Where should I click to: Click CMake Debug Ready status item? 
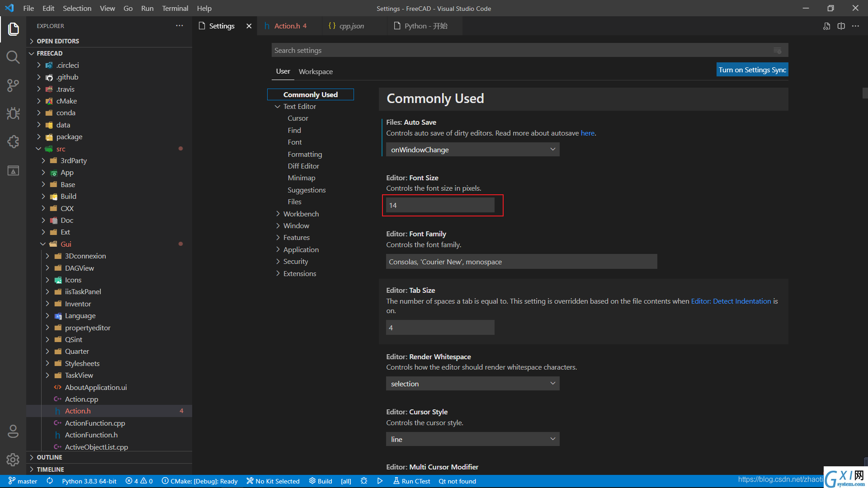click(199, 481)
